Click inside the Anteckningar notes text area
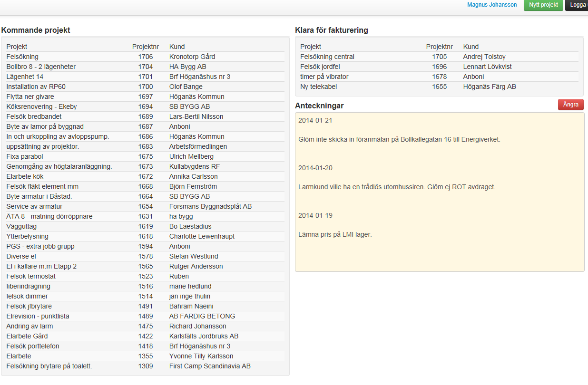Screen dimensions: 588x385 [x=439, y=252]
